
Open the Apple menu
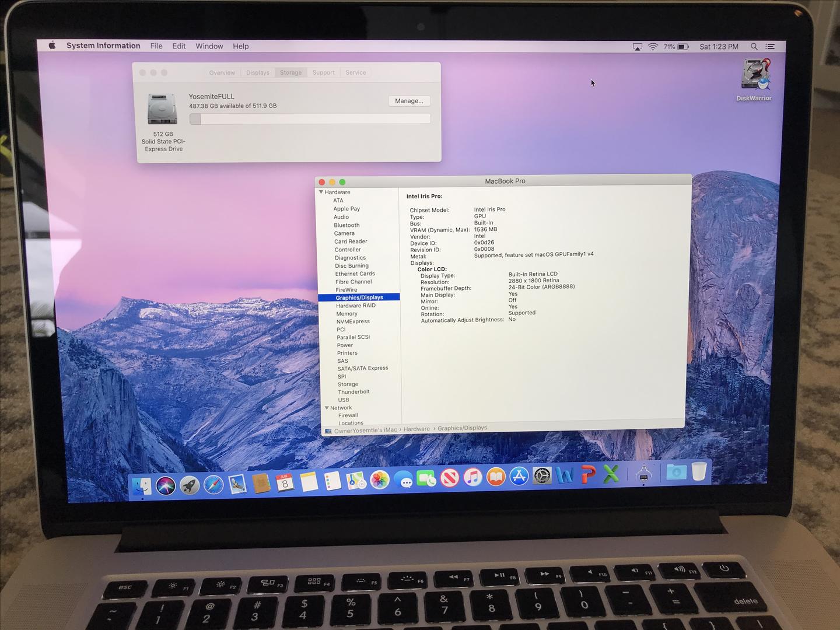pyautogui.click(x=52, y=45)
